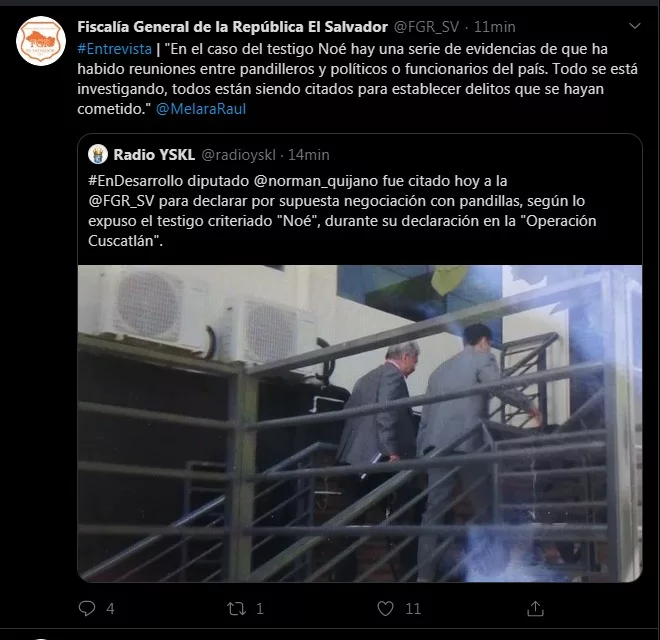View the stairway photo in quoted tweet
This screenshot has width=660, height=640.
tap(360, 424)
